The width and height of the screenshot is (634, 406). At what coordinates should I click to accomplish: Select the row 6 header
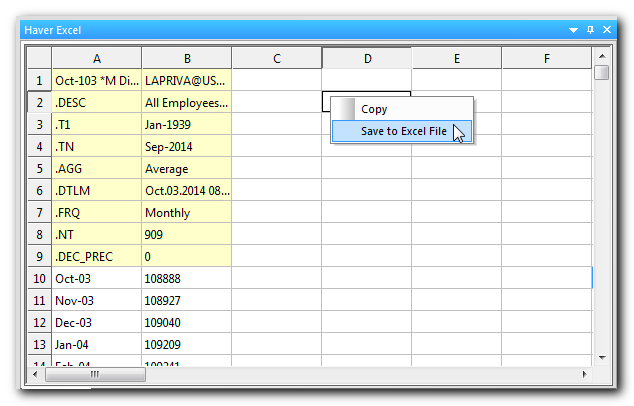[39, 190]
